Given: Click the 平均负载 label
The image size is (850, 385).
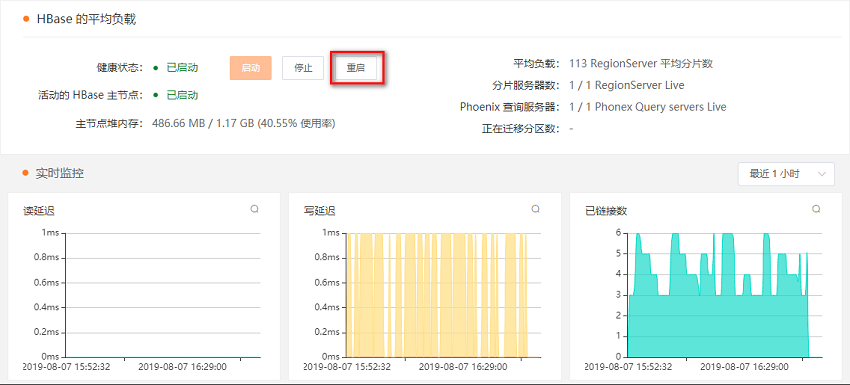Looking at the screenshot, I should 536,63.
